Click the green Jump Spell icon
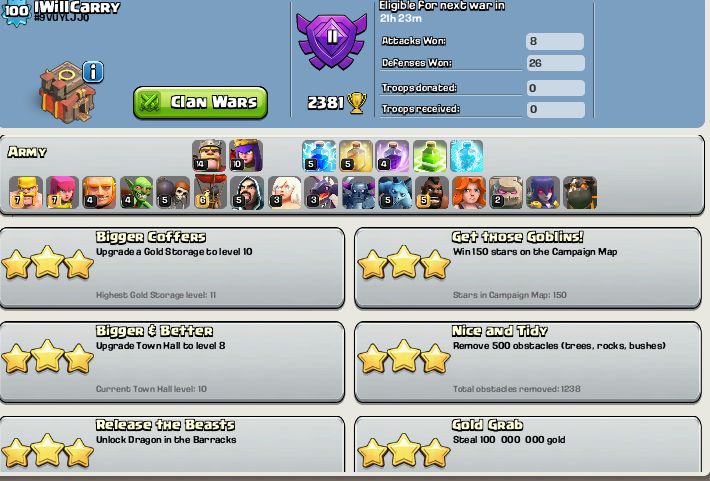 pos(430,156)
